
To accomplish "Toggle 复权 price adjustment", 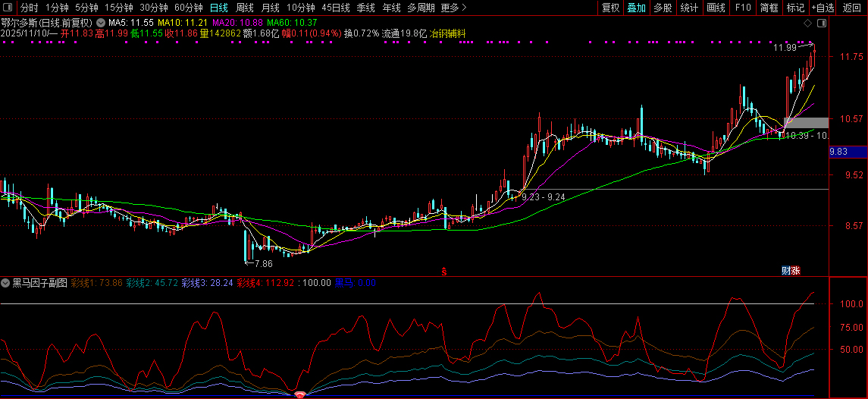I will pos(610,8).
